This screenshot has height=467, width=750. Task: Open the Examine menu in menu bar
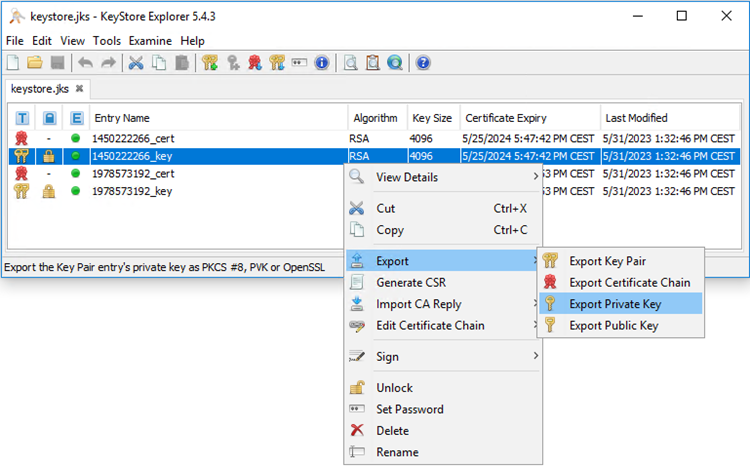coord(150,41)
